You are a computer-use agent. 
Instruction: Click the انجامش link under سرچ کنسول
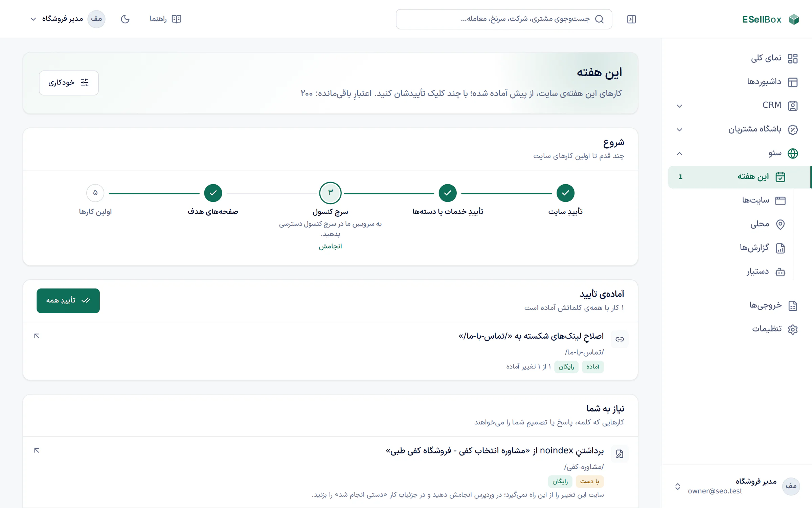[330, 246]
